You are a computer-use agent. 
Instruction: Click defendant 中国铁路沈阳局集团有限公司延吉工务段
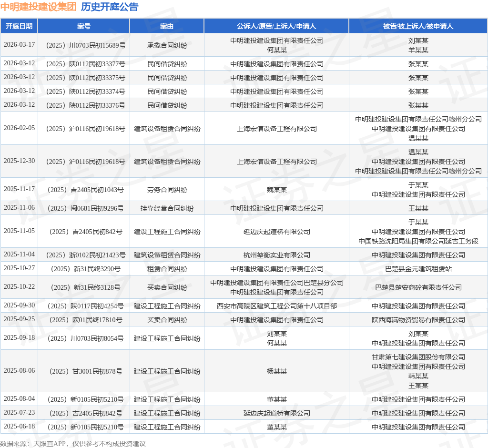(418, 241)
